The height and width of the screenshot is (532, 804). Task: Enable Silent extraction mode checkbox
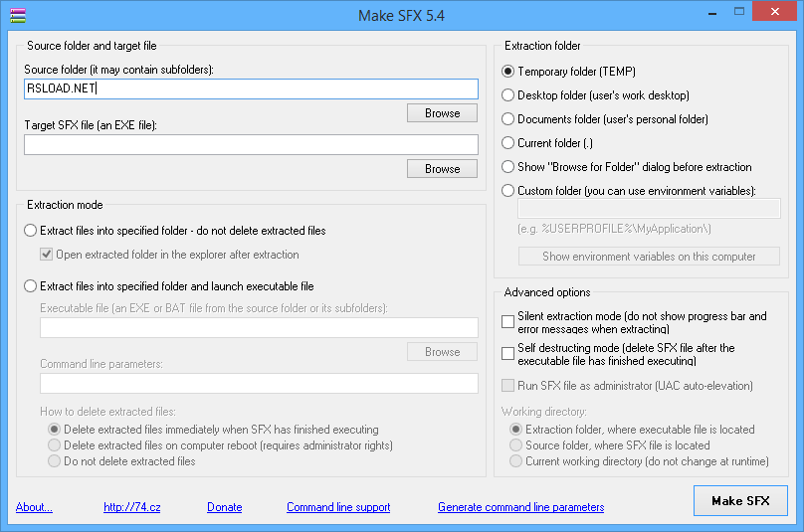(508, 322)
